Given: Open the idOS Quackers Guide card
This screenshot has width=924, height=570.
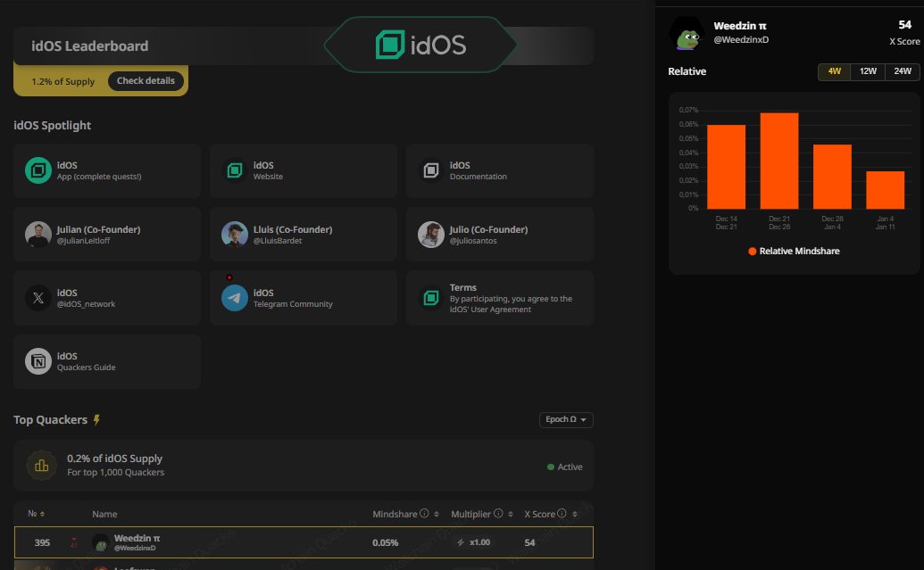Looking at the screenshot, I should tap(107, 361).
